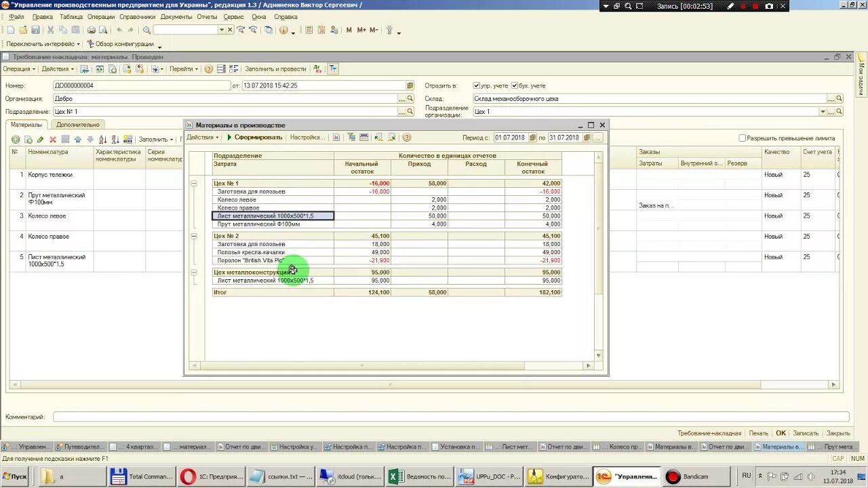Open the Перейти dropdown
Image resolution: width=868 pixels, height=488 pixels.
[x=184, y=69]
